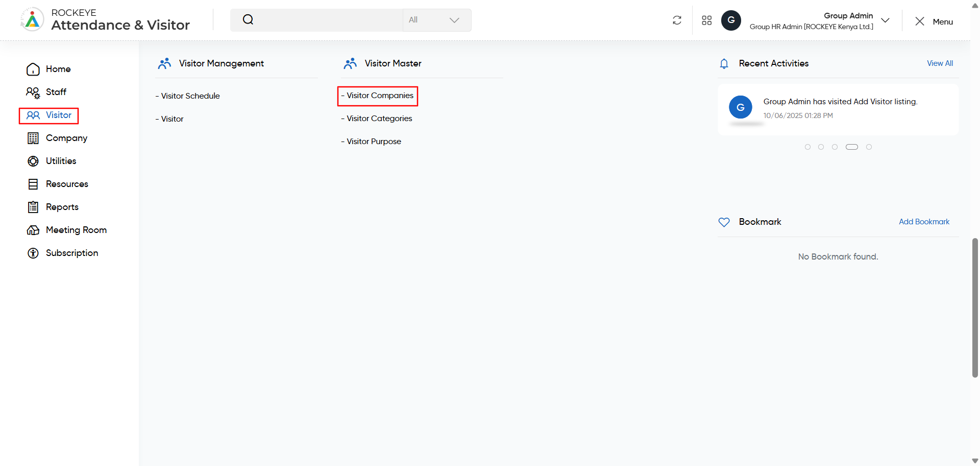Click the vertical page scrollbar thumb

point(975,308)
